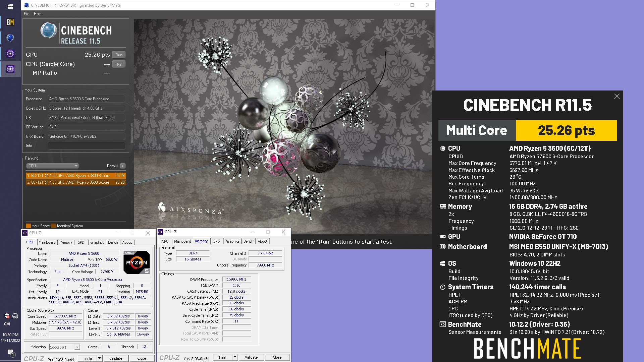Run the CPU Single Core test

click(x=119, y=64)
